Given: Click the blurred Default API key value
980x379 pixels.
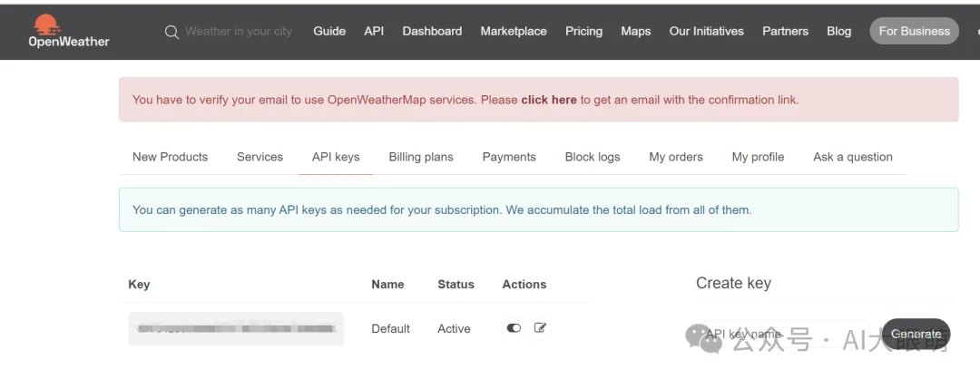Looking at the screenshot, I should click(x=235, y=328).
